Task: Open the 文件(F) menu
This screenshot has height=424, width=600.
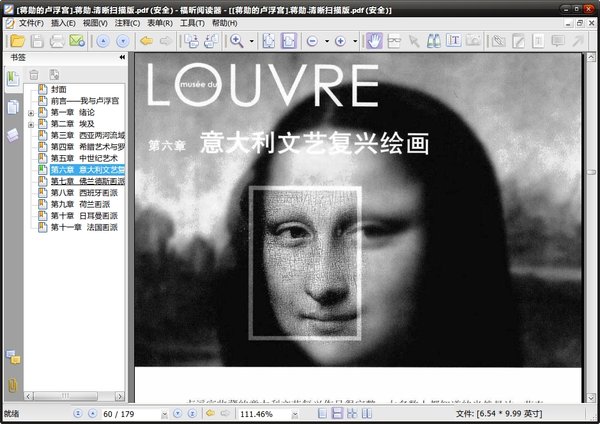Action: [x=31, y=22]
